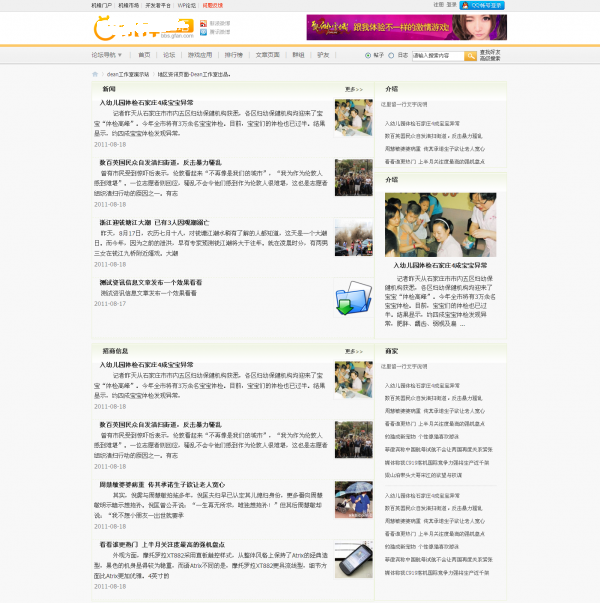This screenshot has height=603, width=600.
Task: Click the 注册 link
Action: pyautogui.click(x=438, y=5)
